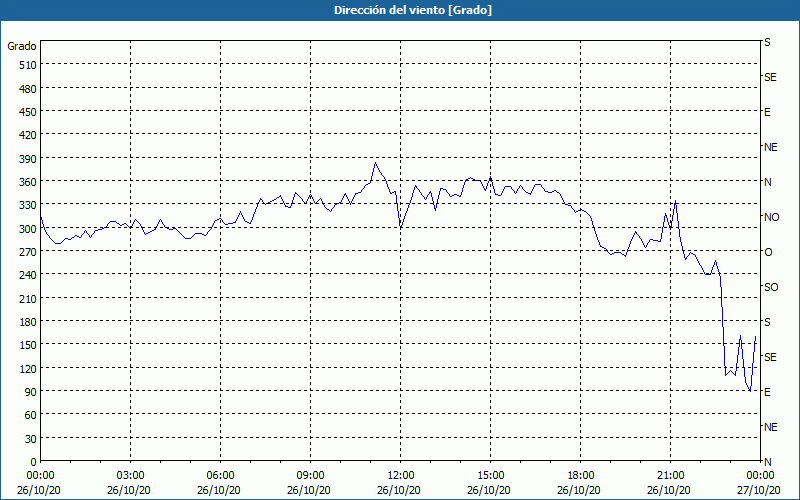Click the 510 value on the left axis
The image size is (800, 500).
28,65
